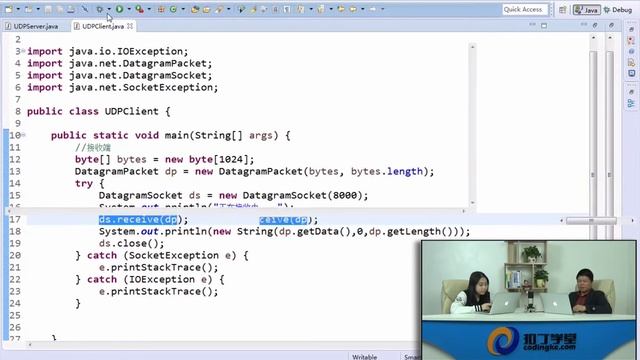Click the Quick Access search field

coord(525,9)
